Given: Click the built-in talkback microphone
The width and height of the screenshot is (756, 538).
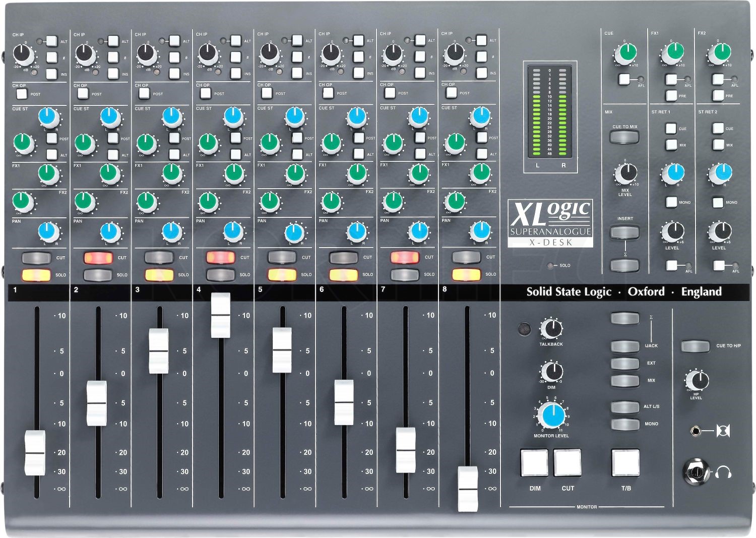Looking at the screenshot, I should (x=525, y=330).
